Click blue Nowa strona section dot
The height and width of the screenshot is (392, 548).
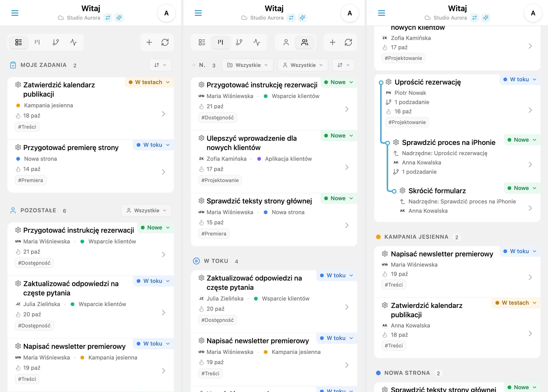(x=378, y=373)
